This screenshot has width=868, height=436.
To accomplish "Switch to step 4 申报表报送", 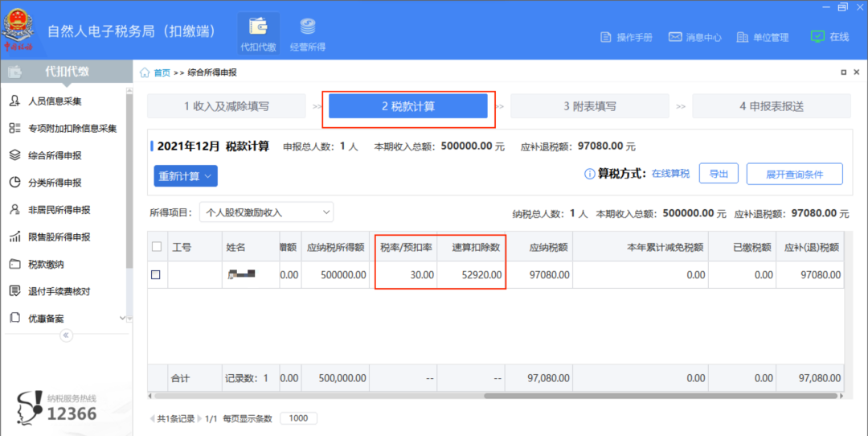I will [x=772, y=106].
